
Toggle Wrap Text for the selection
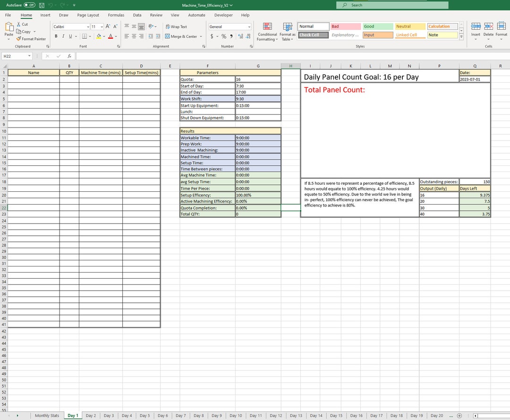176,27
